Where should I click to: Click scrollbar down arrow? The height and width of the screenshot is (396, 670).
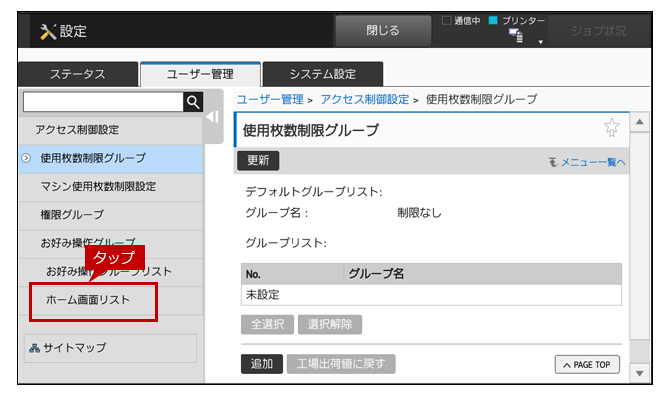coord(640,374)
